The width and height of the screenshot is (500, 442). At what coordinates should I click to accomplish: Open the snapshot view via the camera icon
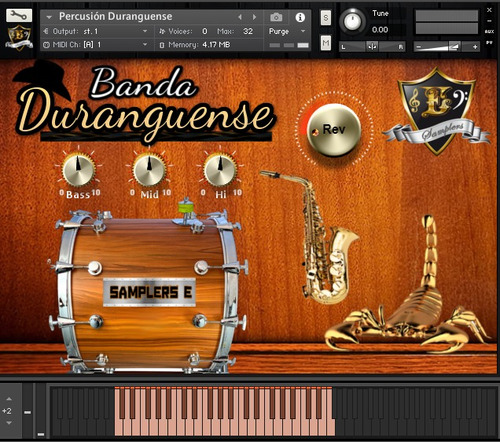pos(276,17)
